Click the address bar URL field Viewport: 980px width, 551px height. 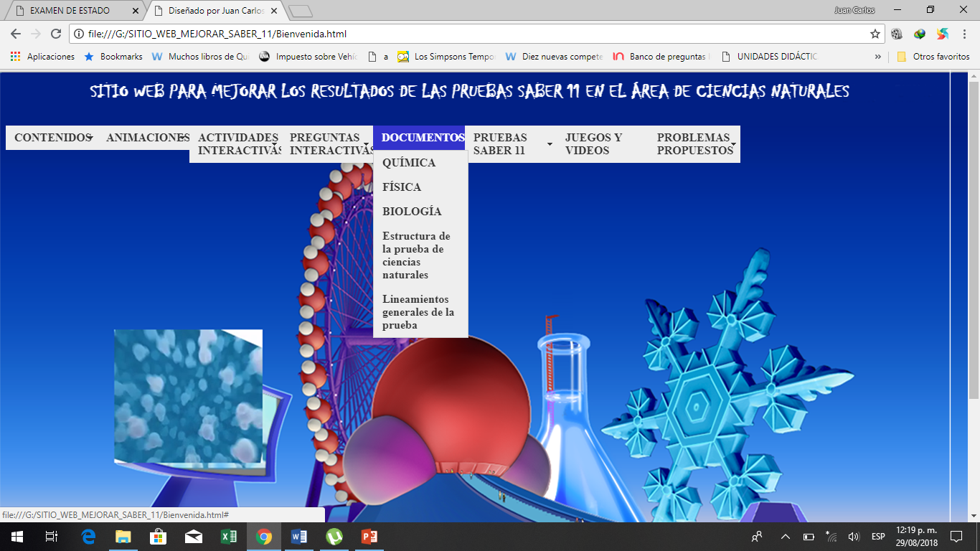coord(466,34)
